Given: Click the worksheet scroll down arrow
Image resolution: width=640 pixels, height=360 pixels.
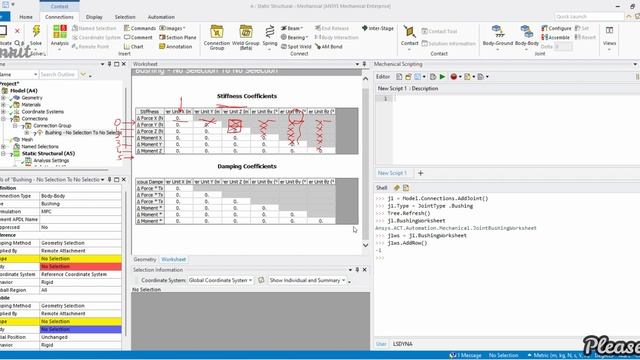Looking at the screenshot, I should pos(365,245).
